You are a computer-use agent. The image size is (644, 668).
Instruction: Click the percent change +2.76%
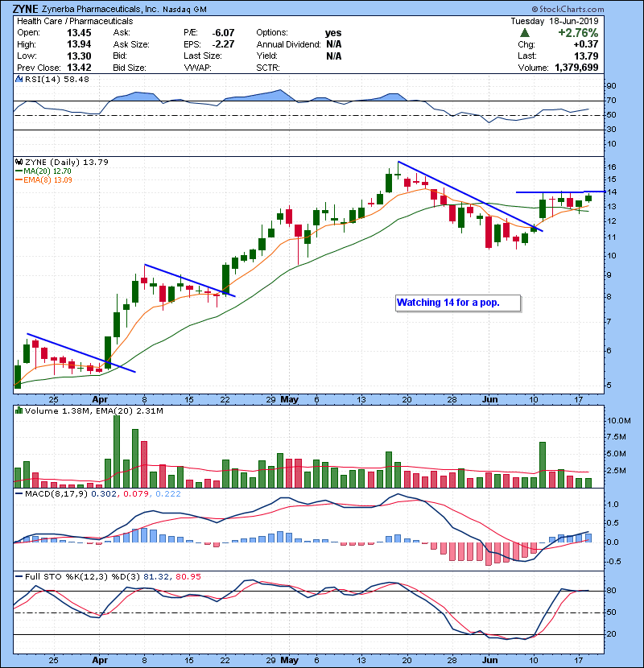coord(578,33)
